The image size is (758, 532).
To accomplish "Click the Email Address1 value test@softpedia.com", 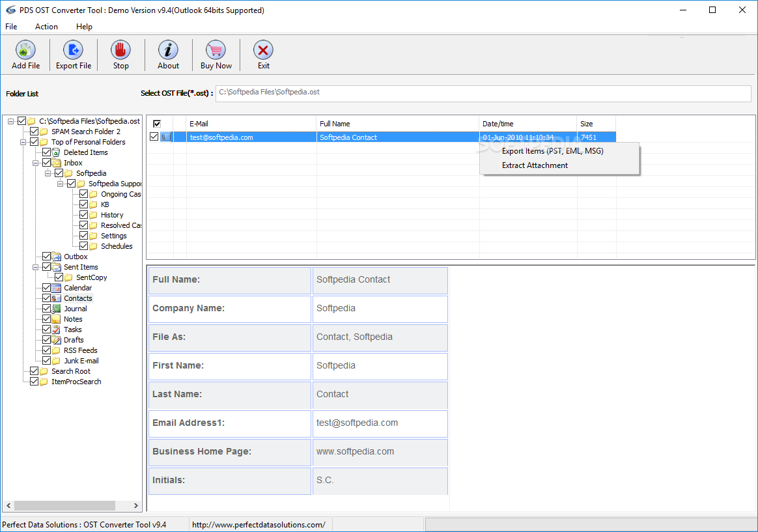I will coord(358,423).
